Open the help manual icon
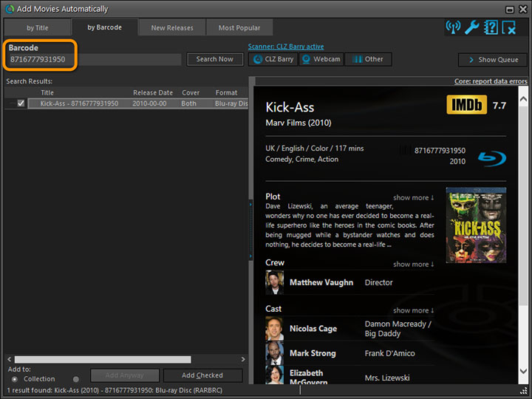Screen dimensions: 532x399 [x=490, y=27]
